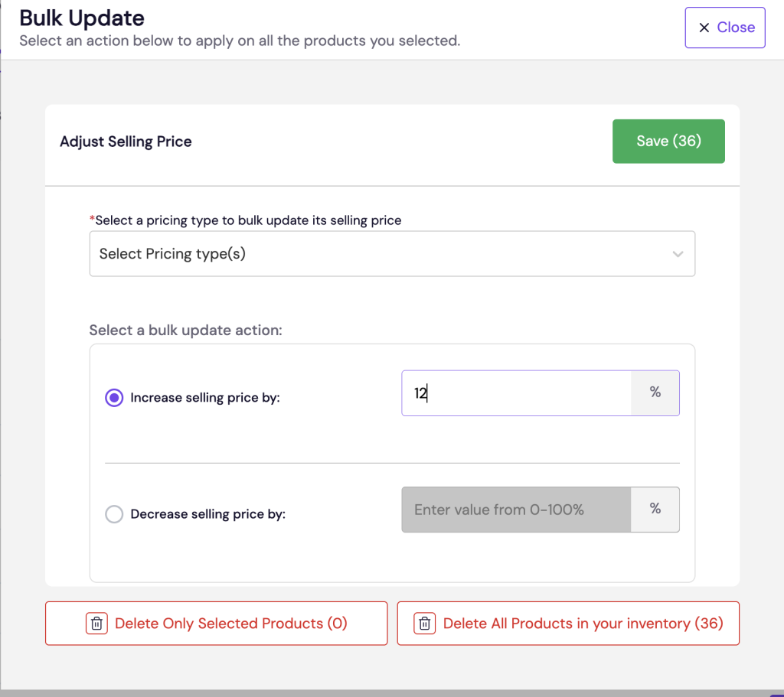
Task: Click Delete All Products in your inventory text
Action: (583, 624)
